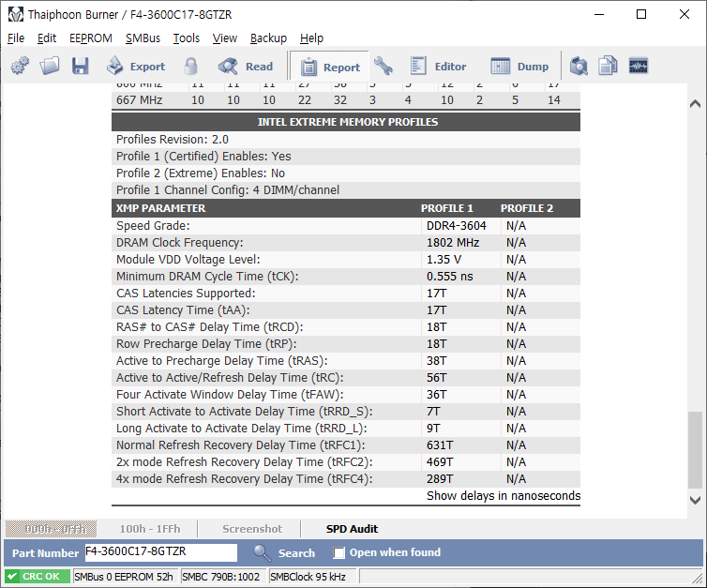The height and width of the screenshot is (588, 707).
Task: Click Profile 1 Channel Config row
Action: tap(346, 189)
